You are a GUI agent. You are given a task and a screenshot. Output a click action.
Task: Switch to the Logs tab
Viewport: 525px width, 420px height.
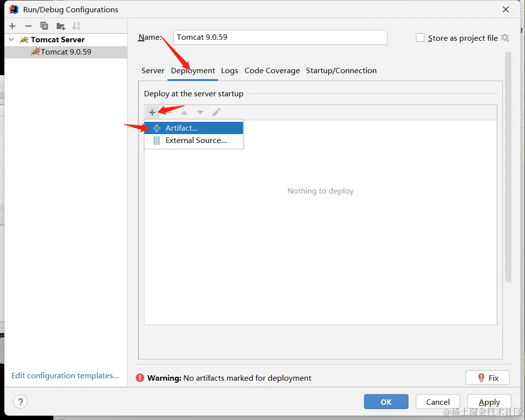tap(229, 71)
